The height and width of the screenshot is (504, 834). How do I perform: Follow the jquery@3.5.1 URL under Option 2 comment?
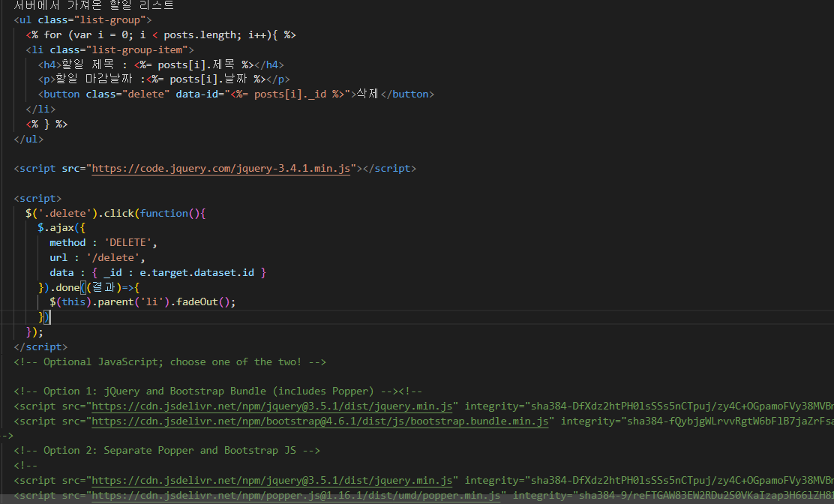point(271,481)
